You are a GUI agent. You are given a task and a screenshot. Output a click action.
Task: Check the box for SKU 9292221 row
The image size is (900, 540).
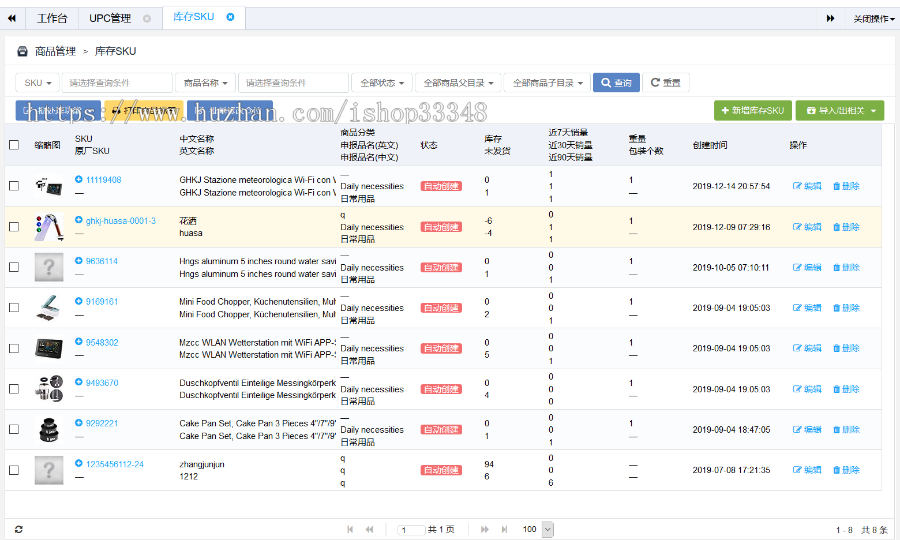pyautogui.click(x=14, y=429)
